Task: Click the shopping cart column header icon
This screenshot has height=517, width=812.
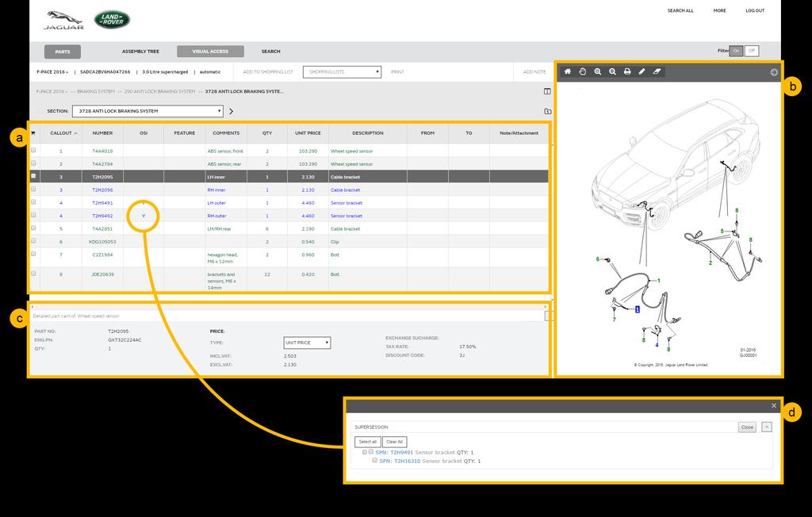Action: (x=33, y=133)
